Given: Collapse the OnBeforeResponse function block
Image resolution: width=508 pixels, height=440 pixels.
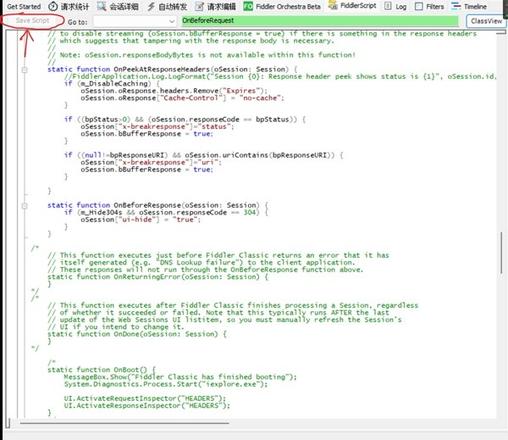Looking at the screenshot, I should pos(24,206).
